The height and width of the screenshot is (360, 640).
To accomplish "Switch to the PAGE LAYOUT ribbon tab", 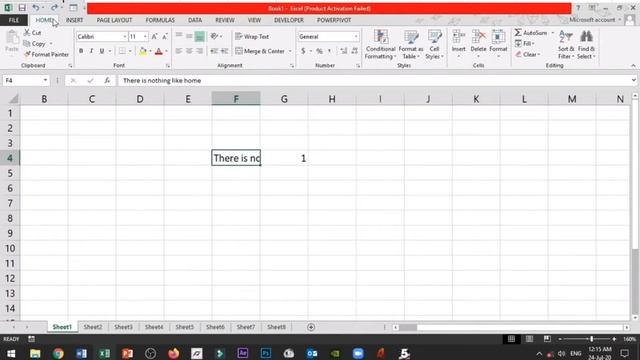I will coord(114,20).
